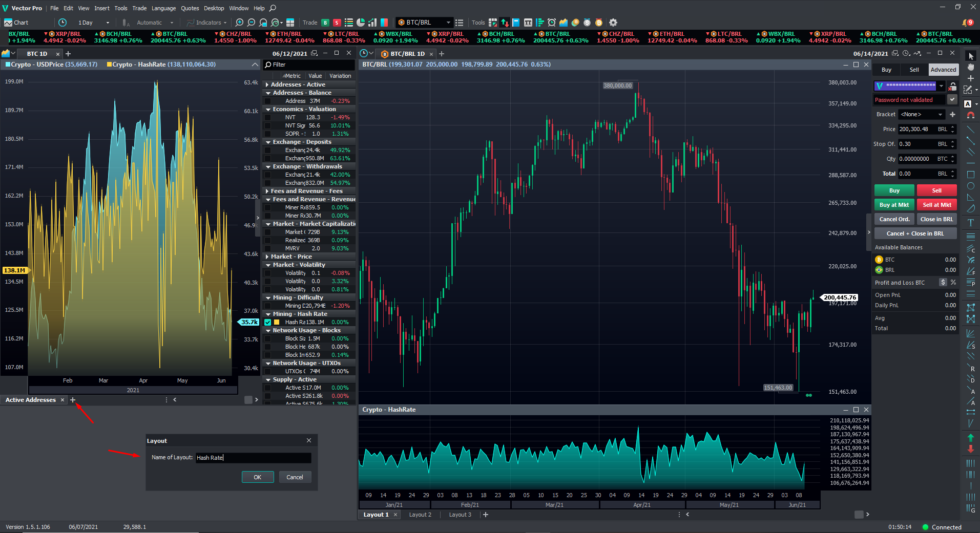
Task: Zoom out using the magnifier minus icon
Action: coord(251,23)
